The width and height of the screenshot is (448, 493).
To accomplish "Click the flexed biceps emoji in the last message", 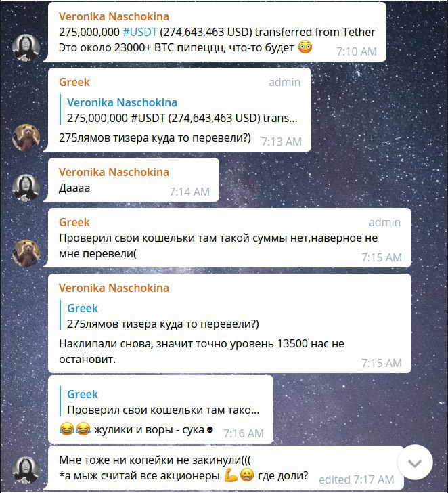I will click(231, 475).
